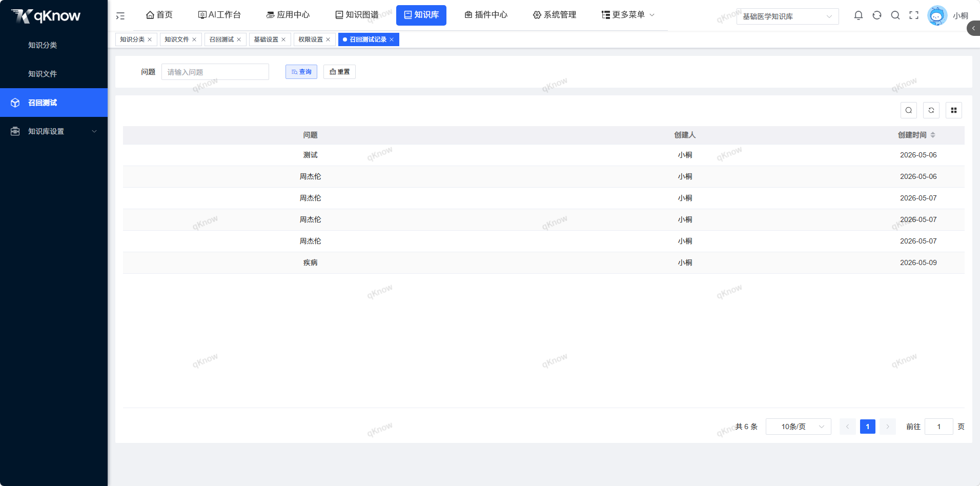Click the 2026-05-09 date cell
Image resolution: width=980 pixels, height=486 pixels.
pyautogui.click(x=918, y=262)
